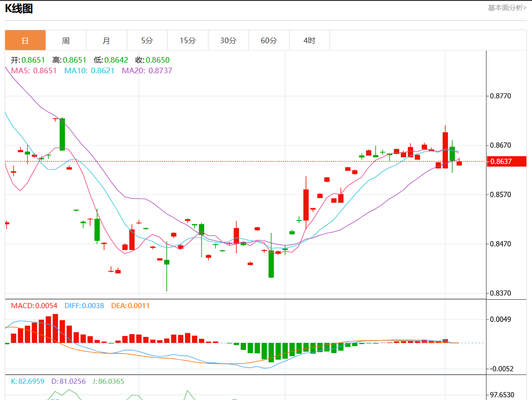The width and height of the screenshot is (532, 400).
Task: Click the red 0.8637 current price tag
Action: 506,161
